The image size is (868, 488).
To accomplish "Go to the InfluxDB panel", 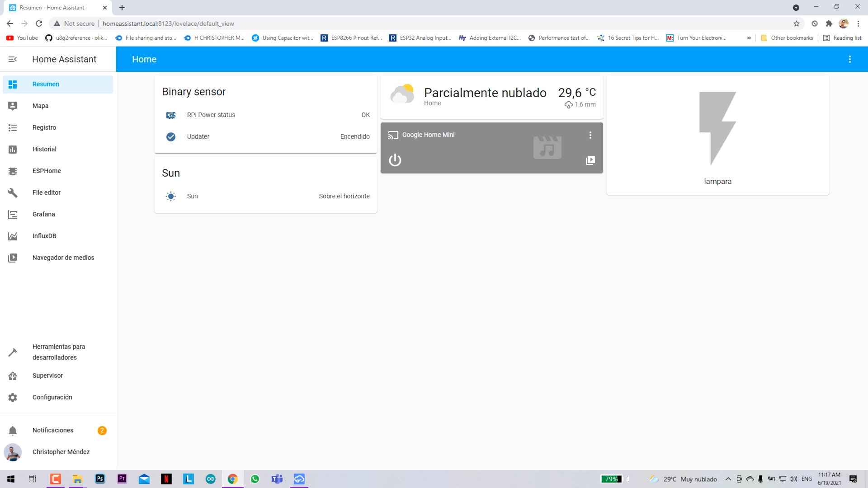I will pos(44,236).
